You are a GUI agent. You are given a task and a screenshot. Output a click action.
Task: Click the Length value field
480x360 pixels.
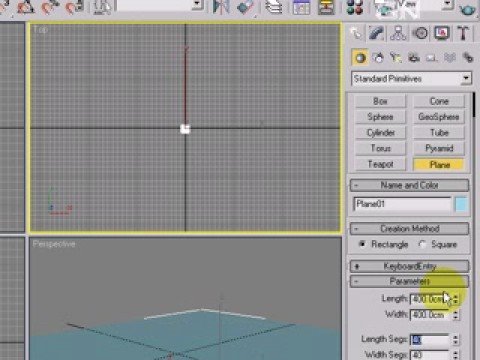(430, 299)
